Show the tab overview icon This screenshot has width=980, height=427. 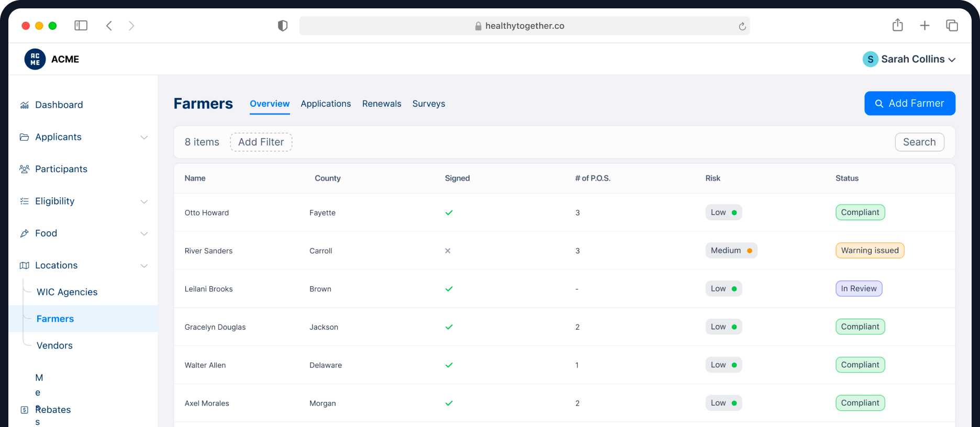click(x=952, y=26)
